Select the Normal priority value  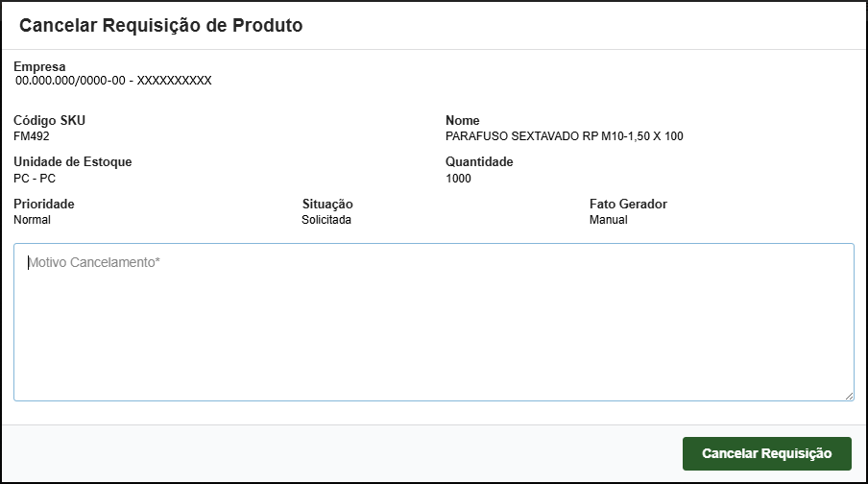point(33,220)
